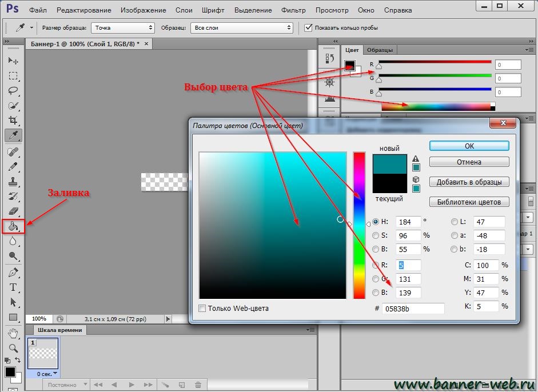Enable the Только Web-цвета checkbox

click(202, 309)
